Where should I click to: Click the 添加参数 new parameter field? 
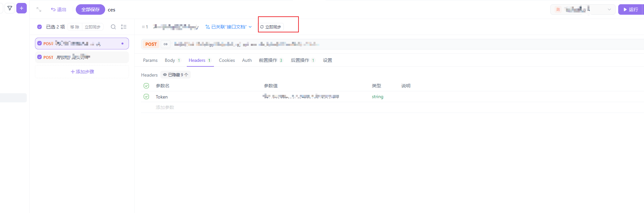tap(165, 107)
